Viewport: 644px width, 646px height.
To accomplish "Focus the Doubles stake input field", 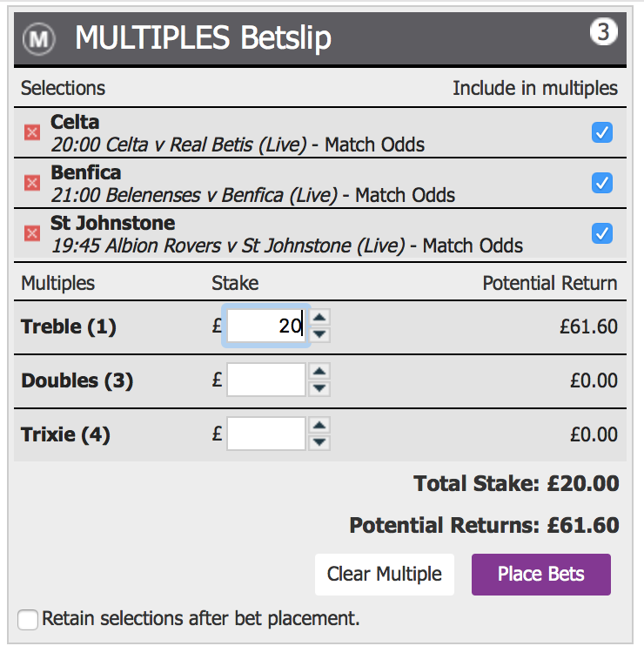I will (x=266, y=380).
